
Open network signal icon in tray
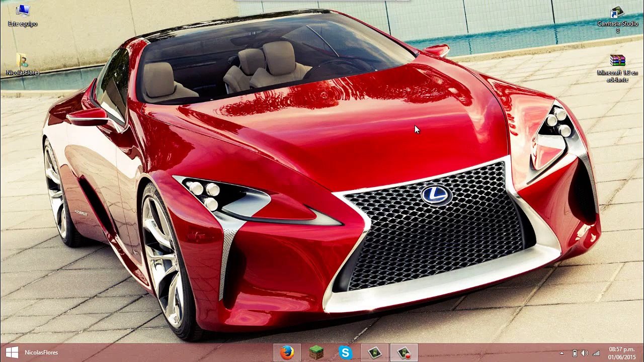pyautogui.click(x=596, y=353)
